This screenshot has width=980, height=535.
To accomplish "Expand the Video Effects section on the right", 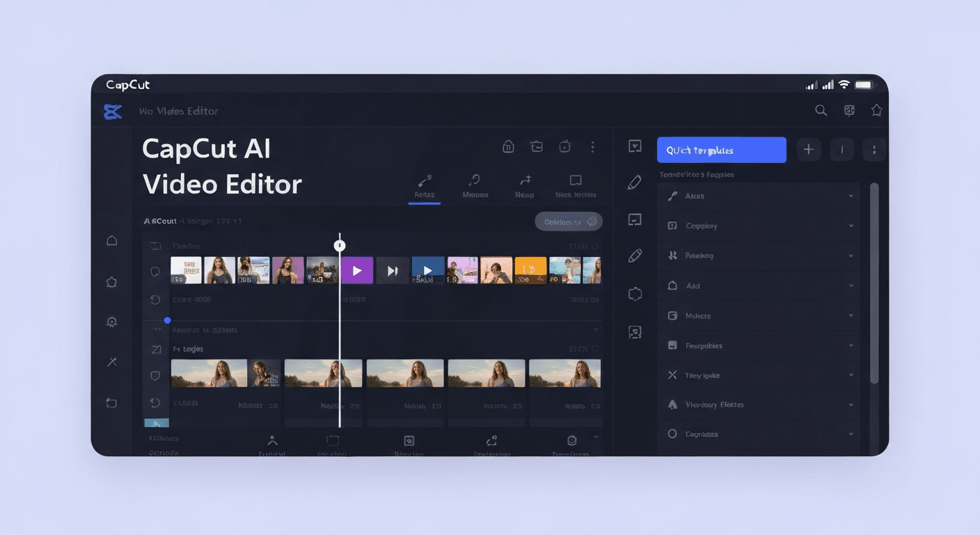I will [759, 404].
